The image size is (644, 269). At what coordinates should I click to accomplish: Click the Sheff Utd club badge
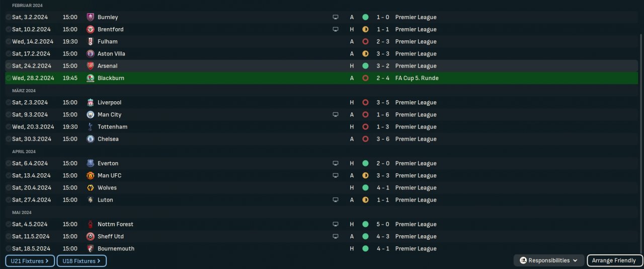(91, 236)
